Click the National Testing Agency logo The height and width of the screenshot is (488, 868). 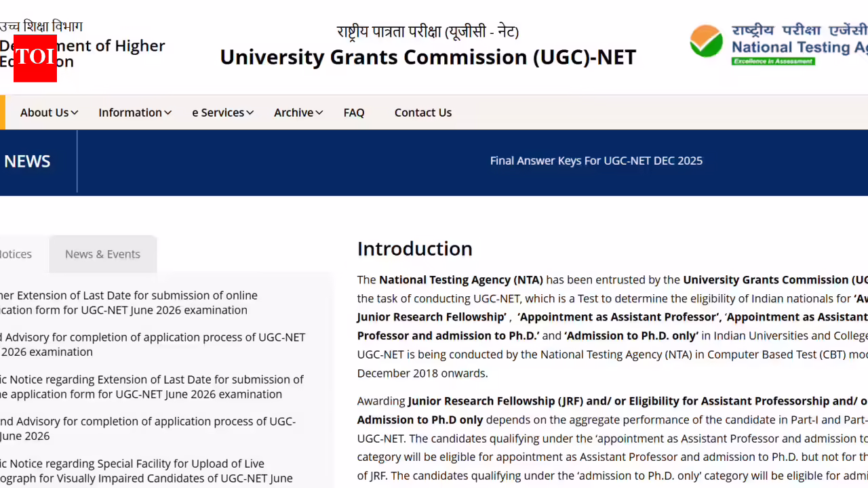tap(778, 44)
